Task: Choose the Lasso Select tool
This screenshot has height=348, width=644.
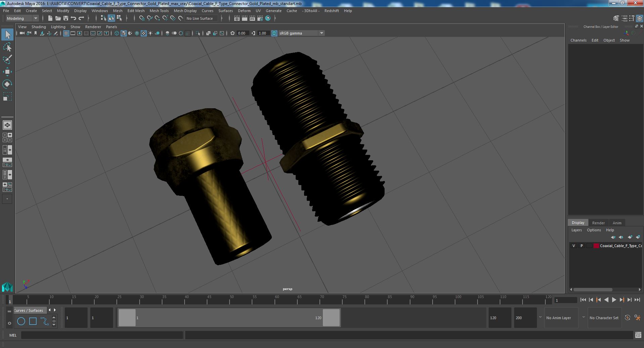Action: (x=7, y=47)
